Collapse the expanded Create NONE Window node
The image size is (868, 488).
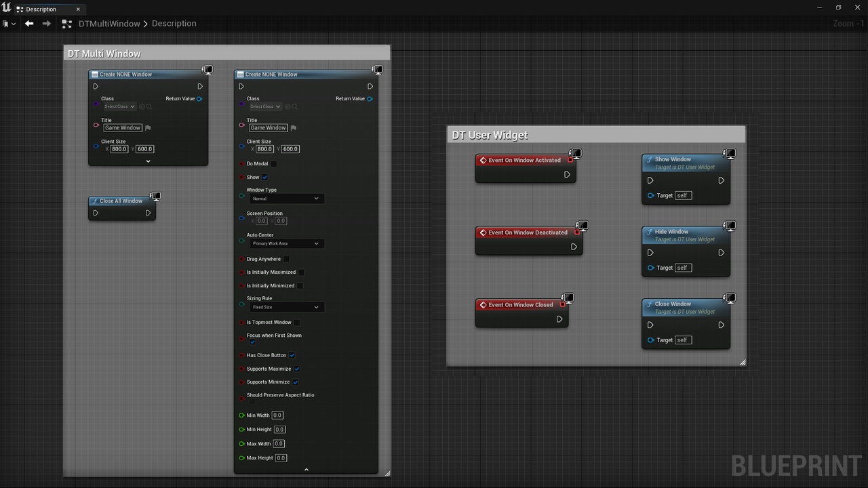(x=306, y=469)
